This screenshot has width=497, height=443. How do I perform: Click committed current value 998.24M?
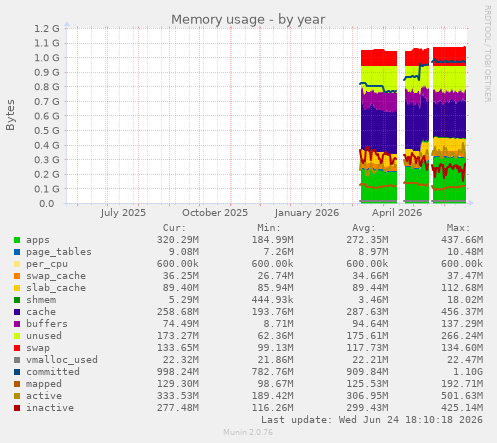click(178, 372)
